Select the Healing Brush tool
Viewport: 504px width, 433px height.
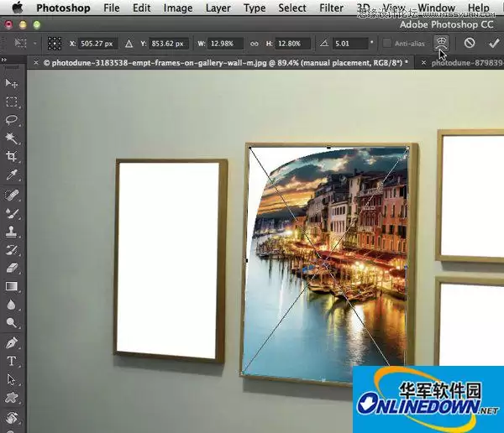[x=12, y=195]
